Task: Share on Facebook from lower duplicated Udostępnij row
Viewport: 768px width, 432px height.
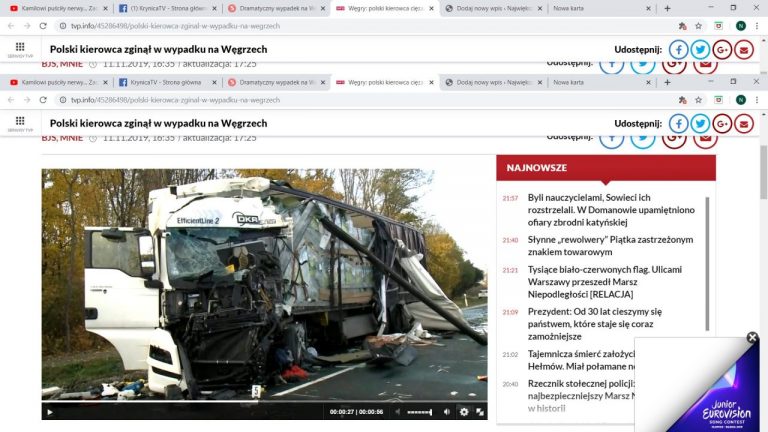Action: (678, 123)
